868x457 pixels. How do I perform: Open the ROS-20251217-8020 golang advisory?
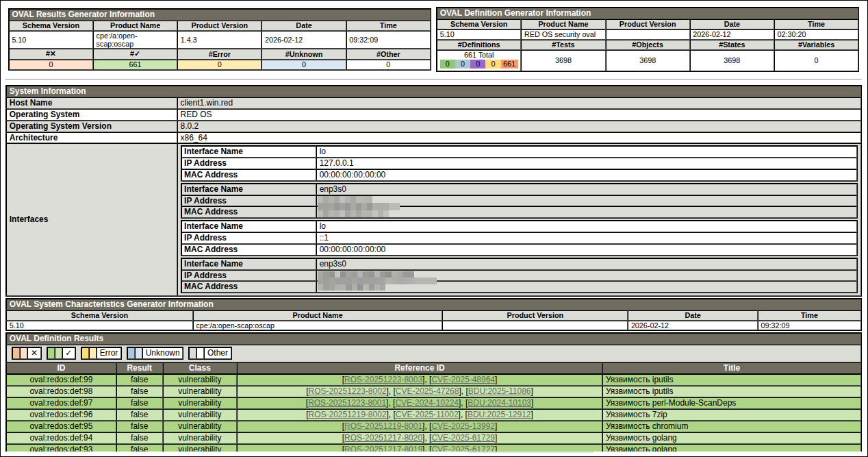point(384,438)
